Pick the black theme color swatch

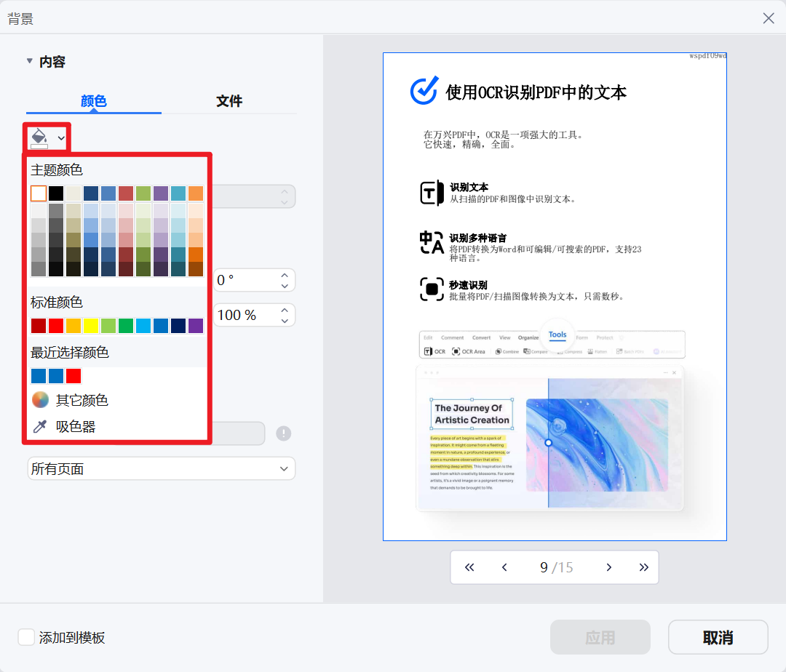56,193
